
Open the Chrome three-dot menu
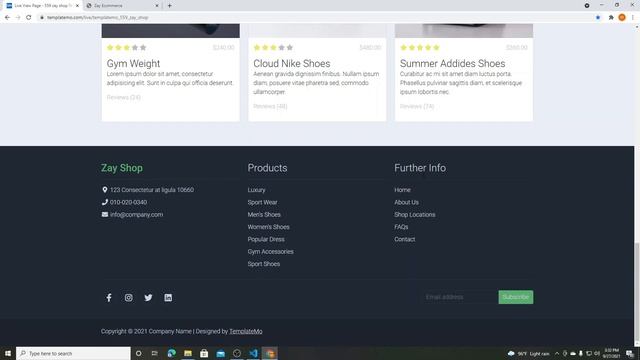pos(633,18)
